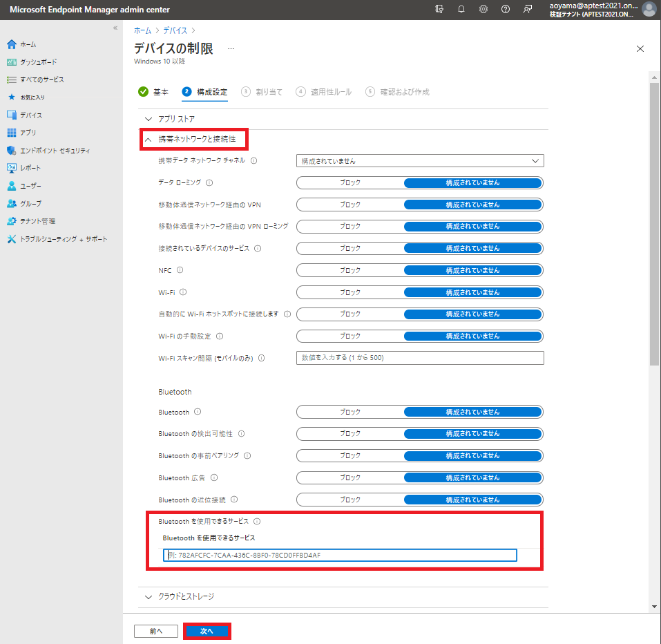Image resolution: width=661 pixels, height=644 pixels.
Task: Set データ ローミング to ブロック
Action: click(350, 182)
